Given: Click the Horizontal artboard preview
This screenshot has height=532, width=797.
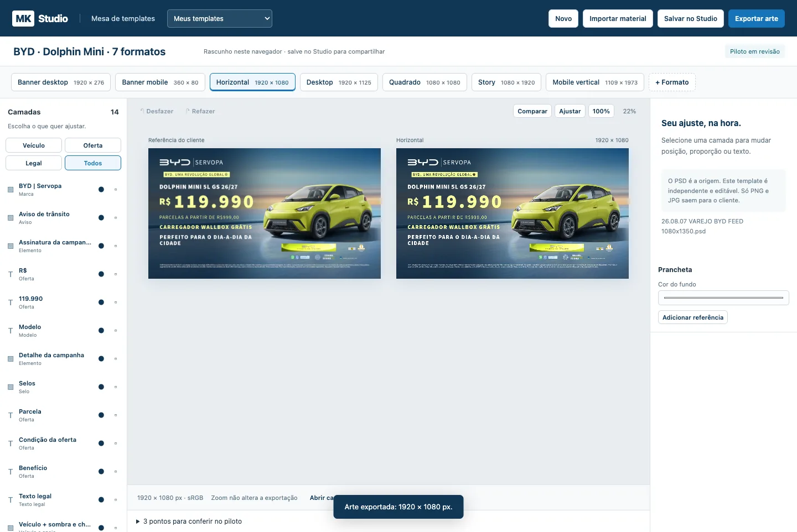Looking at the screenshot, I should point(513,213).
